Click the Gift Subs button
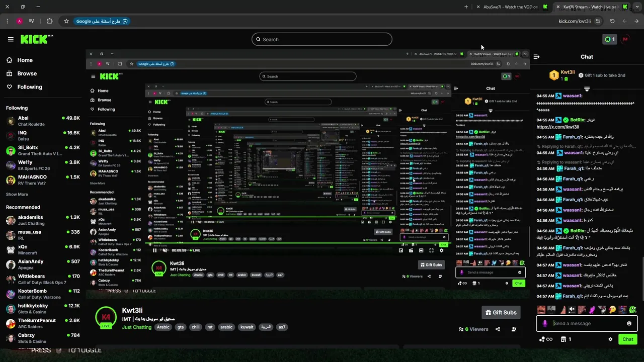Screen dimensions: 644x362 501,312
